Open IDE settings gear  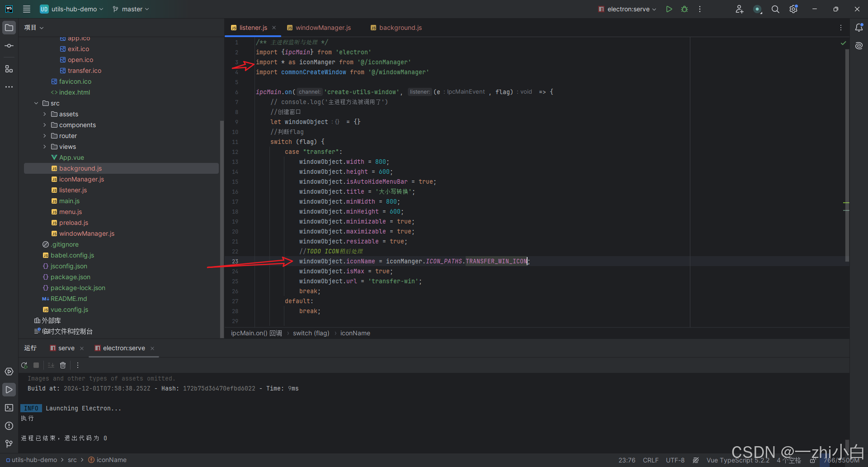793,9
